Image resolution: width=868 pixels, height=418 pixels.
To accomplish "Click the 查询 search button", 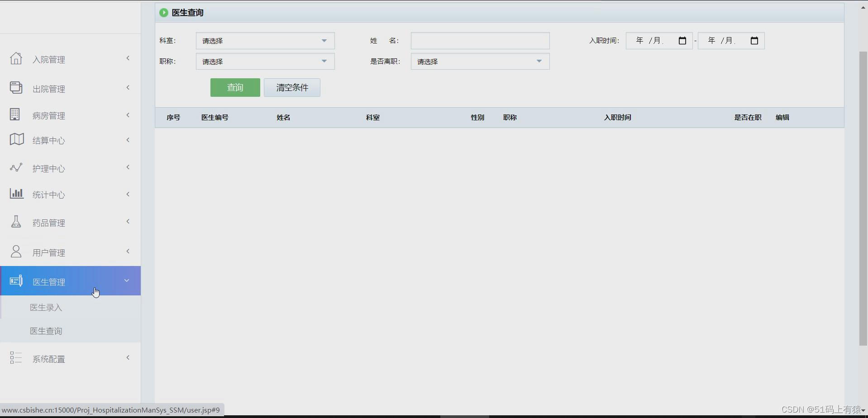I will point(234,87).
